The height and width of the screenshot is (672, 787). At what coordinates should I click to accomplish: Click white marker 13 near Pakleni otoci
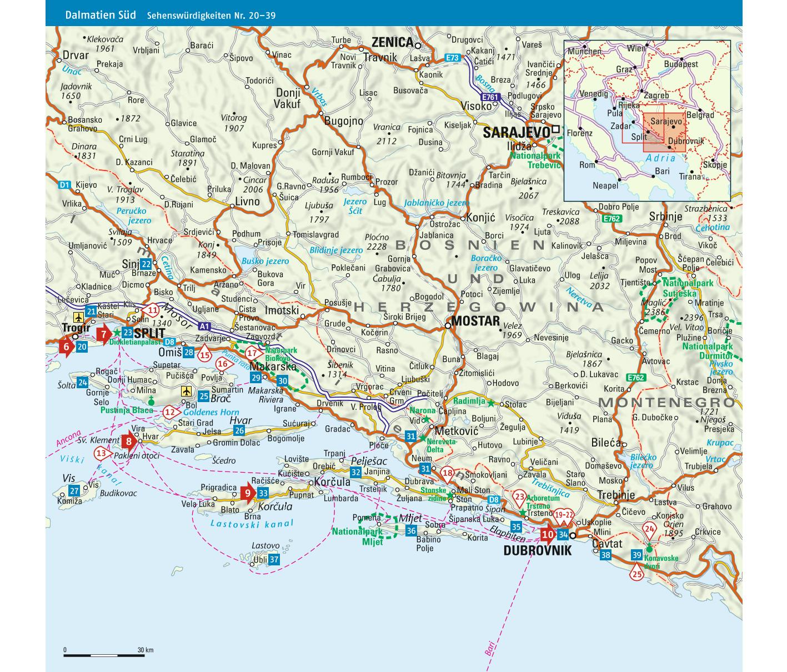[102, 454]
